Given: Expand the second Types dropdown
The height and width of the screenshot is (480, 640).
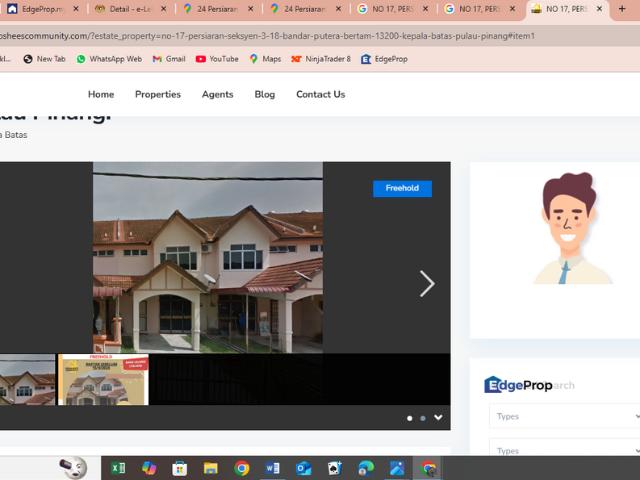Looking at the screenshot, I should 564,450.
